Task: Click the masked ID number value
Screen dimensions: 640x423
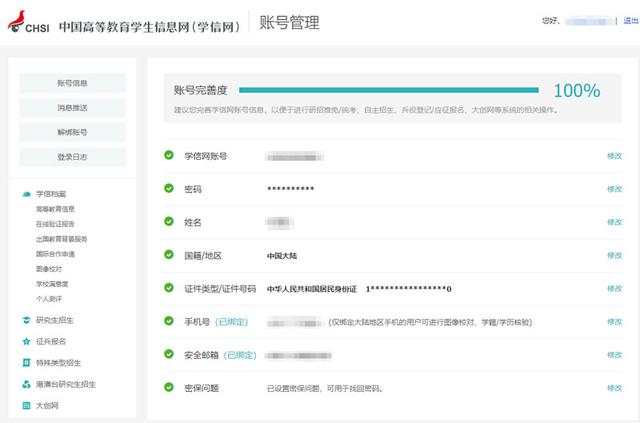Action: pyautogui.click(x=409, y=289)
